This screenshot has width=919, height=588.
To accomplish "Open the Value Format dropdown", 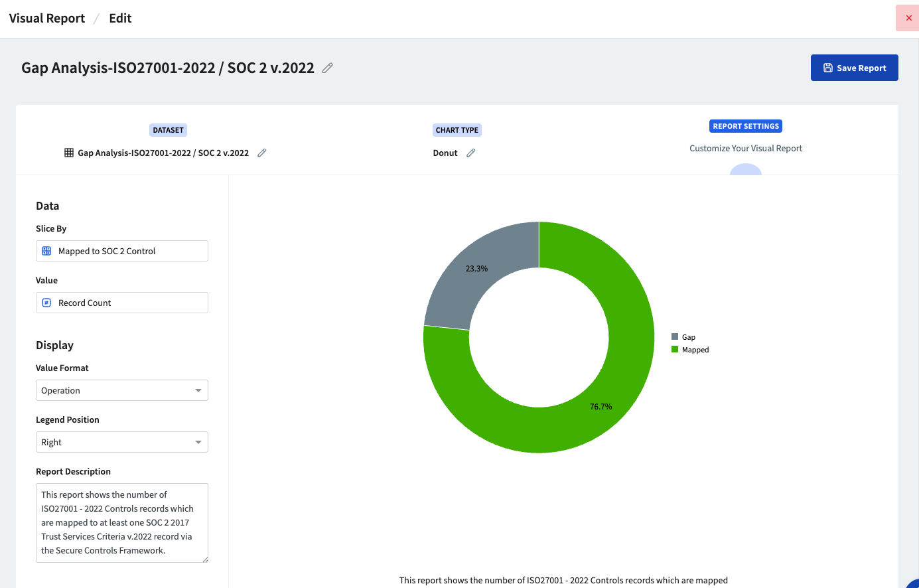I will (122, 390).
